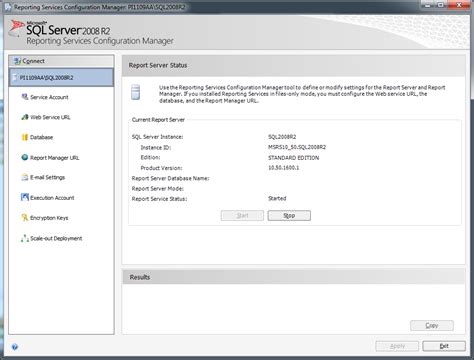The width and height of the screenshot is (474, 360).
Task: Click the Copy results button
Action: [432, 325]
